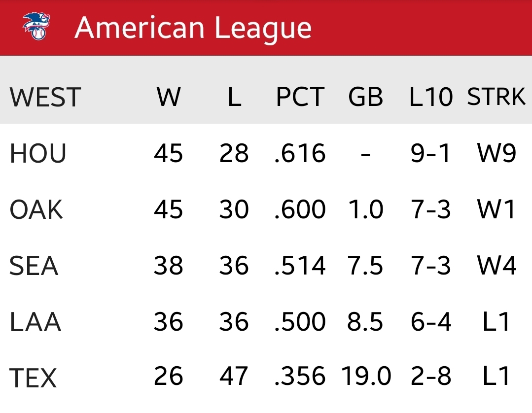Sort by the PCT column header
This screenshot has width=532, height=413.
point(300,97)
